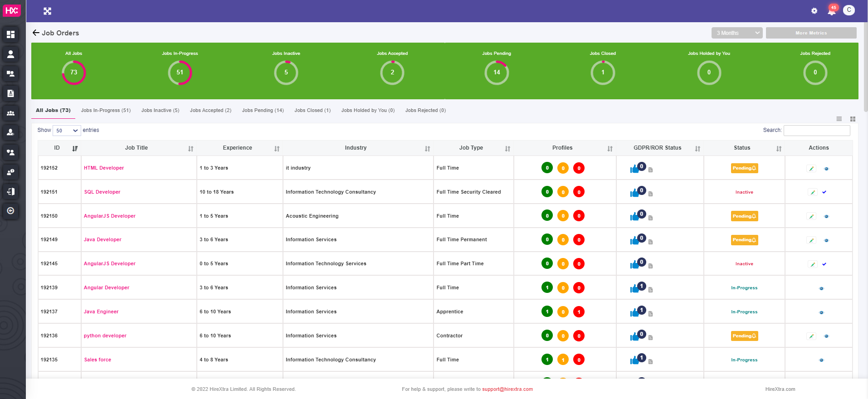868x399 pixels.
Task: Click Jobs Pending 14 progress ring
Action: pyautogui.click(x=497, y=73)
